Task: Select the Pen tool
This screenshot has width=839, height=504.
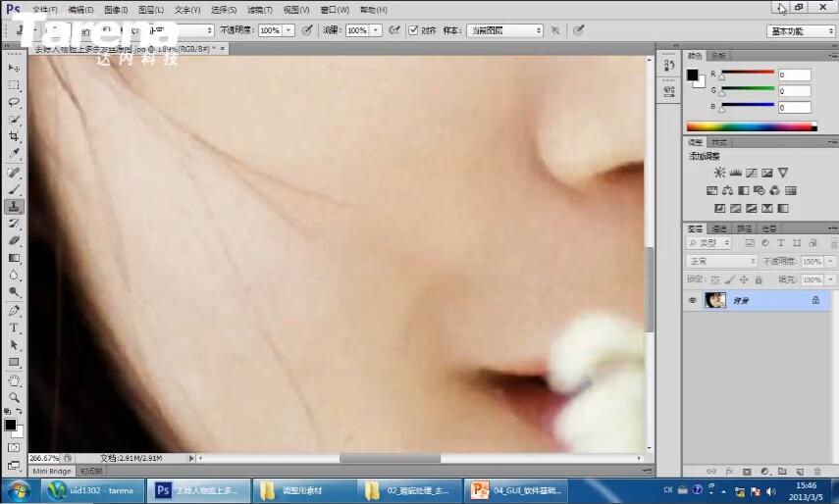Action: [14, 311]
